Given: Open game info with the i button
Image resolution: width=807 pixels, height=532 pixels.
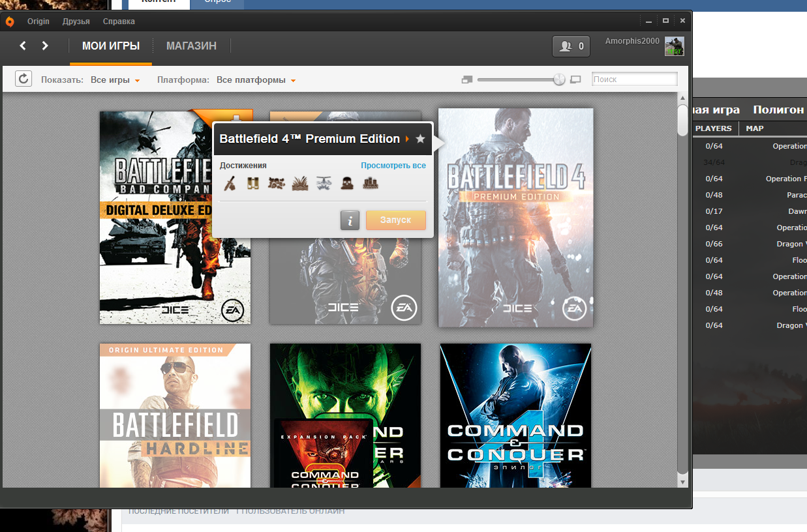Looking at the screenshot, I should click(350, 220).
